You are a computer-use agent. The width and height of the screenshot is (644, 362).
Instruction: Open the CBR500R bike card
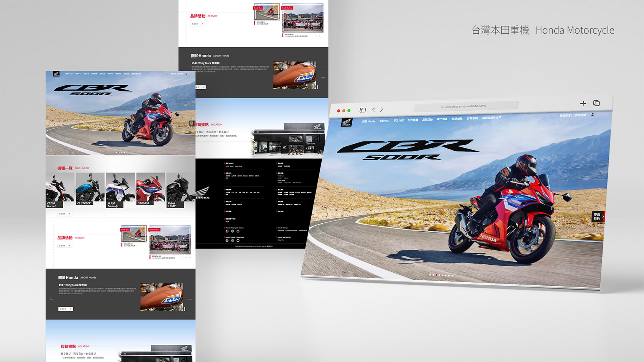(x=151, y=189)
